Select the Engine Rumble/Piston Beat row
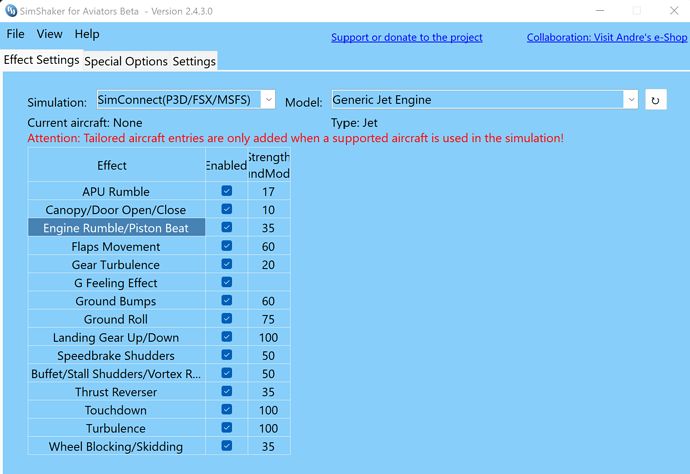Screen dimensions: 690x474 [116, 228]
